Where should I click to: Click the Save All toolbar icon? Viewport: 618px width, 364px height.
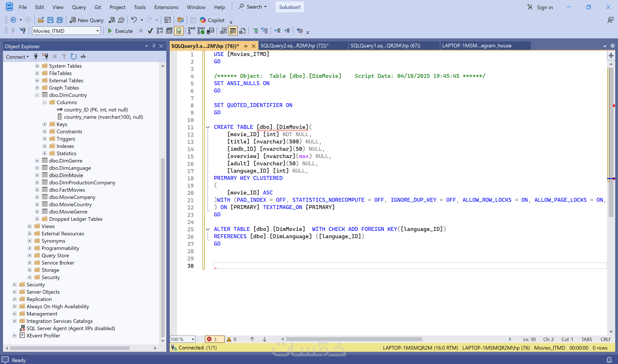(60, 20)
